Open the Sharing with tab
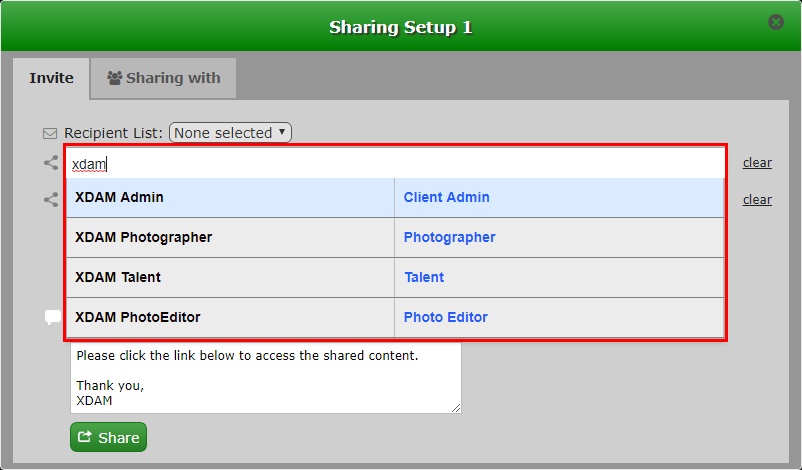Image resolution: width=802 pixels, height=470 pixels. coord(163,78)
